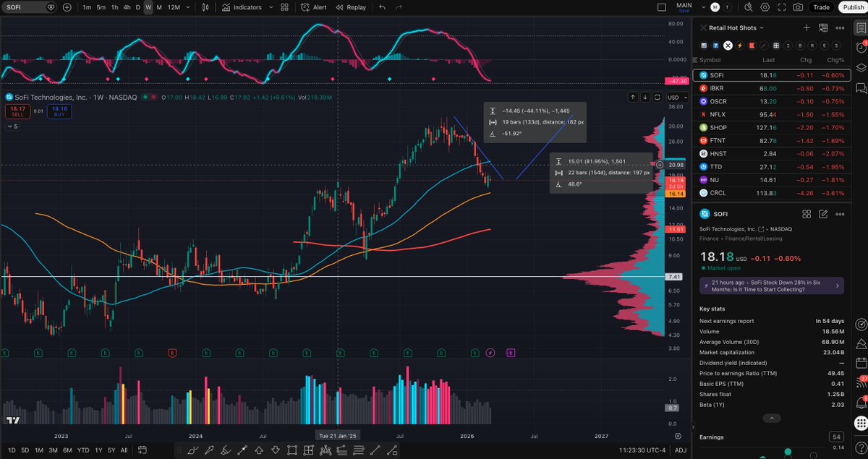Select SHOP row in watchlist

[x=772, y=127]
